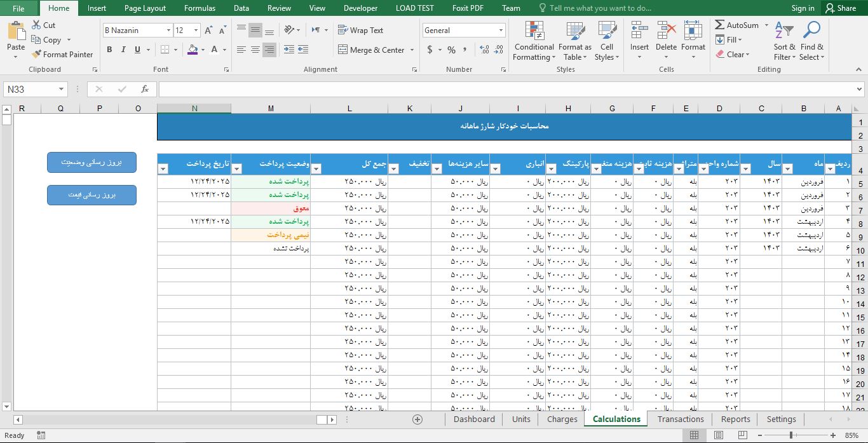Click the Merge & Center icon

coord(342,50)
